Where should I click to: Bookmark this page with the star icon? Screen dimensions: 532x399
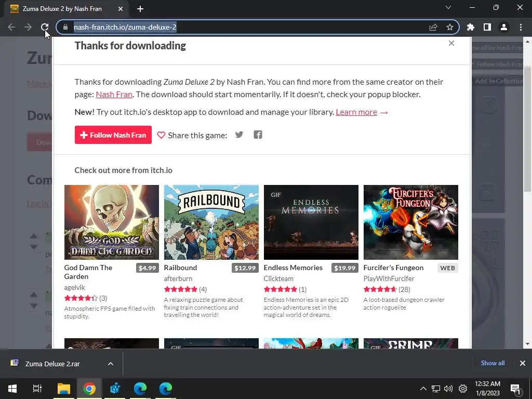pos(450,27)
